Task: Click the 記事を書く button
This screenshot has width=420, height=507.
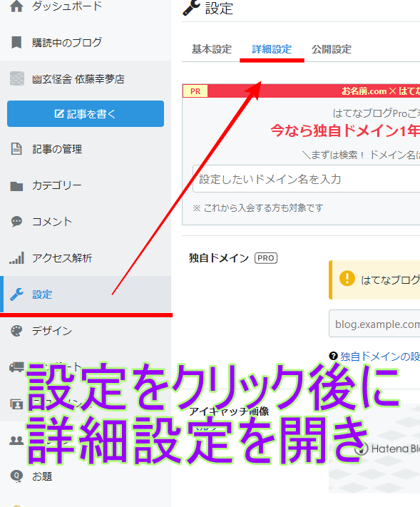Action: pos(86,114)
